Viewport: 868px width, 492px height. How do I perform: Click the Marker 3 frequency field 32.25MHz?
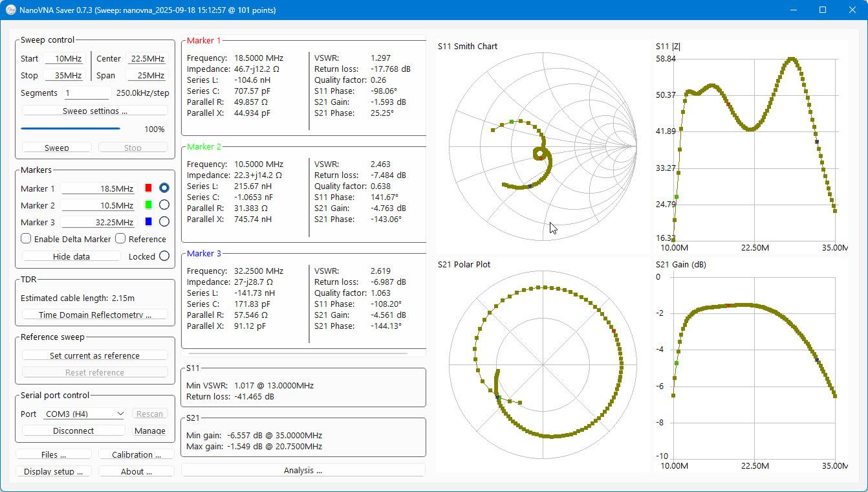(x=98, y=222)
